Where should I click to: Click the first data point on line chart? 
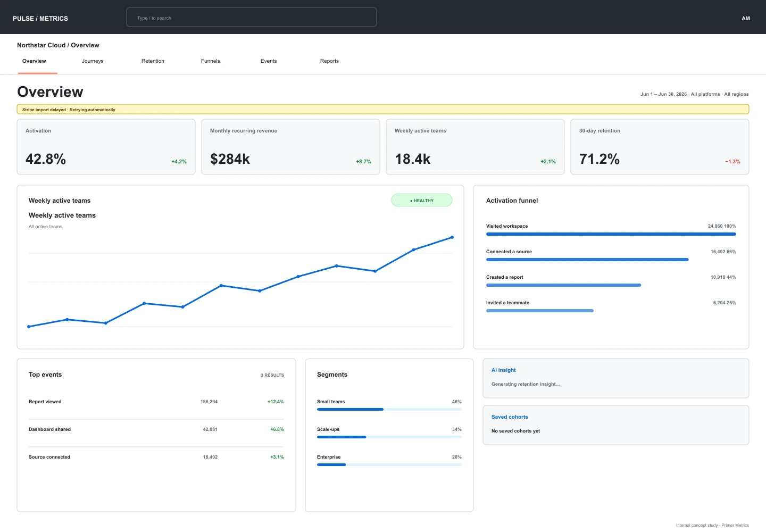click(x=29, y=327)
